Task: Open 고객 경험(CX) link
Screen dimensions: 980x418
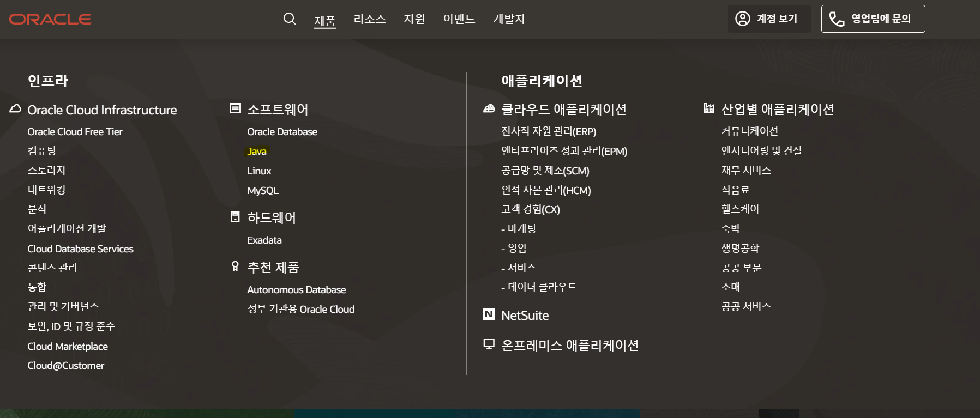Action: [x=531, y=209]
